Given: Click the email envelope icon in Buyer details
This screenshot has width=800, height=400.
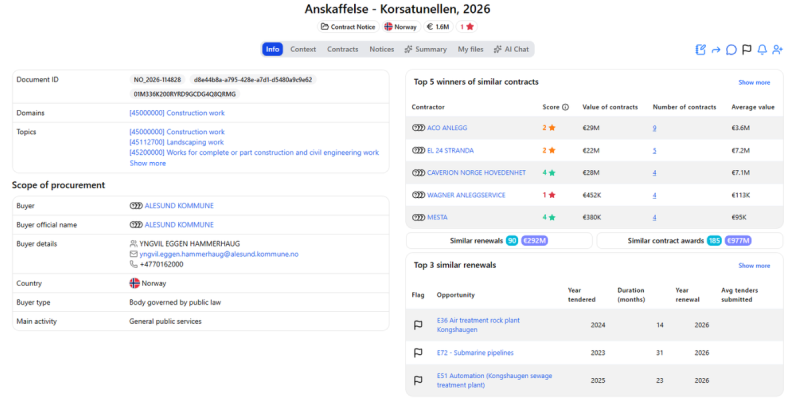Looking at the screenshot, I should point(134,254).
